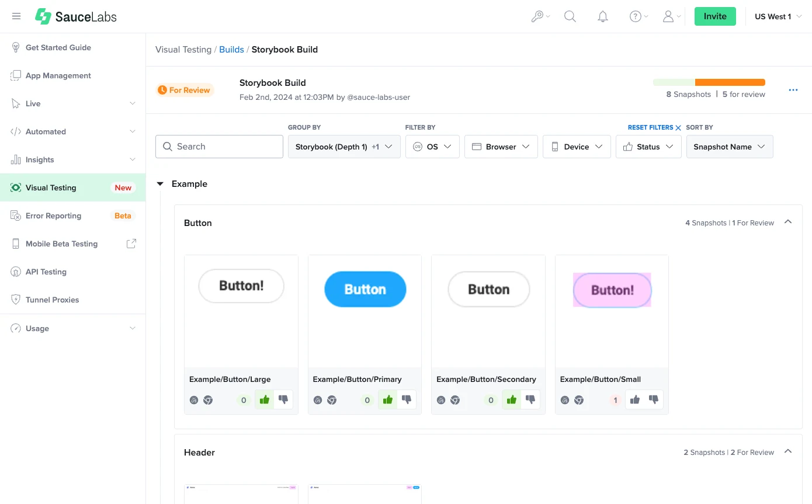Click the Builds breadcrumb link
This screenshot has width=812, height=504.
pos(231,50)
